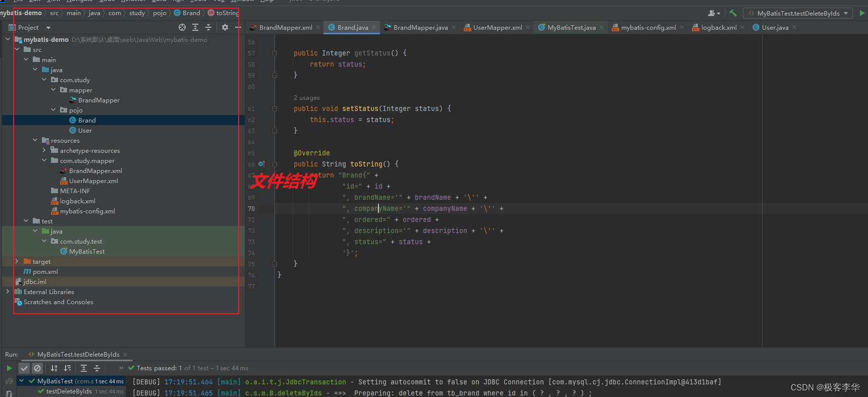The image size is (868, 397).
Task: Run the MyBatisTest.testDeleteByIds configuration
Action: 862,13
